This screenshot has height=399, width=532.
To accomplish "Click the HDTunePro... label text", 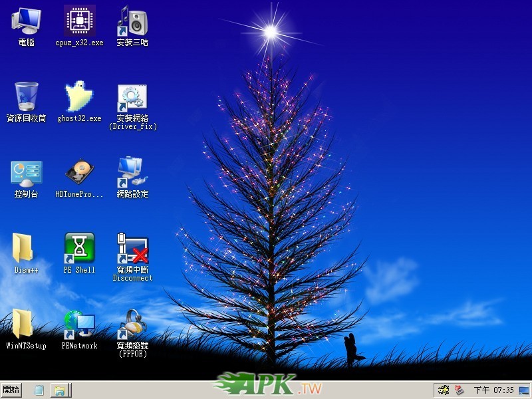I will pyautogui.click(x=79, y=194).
